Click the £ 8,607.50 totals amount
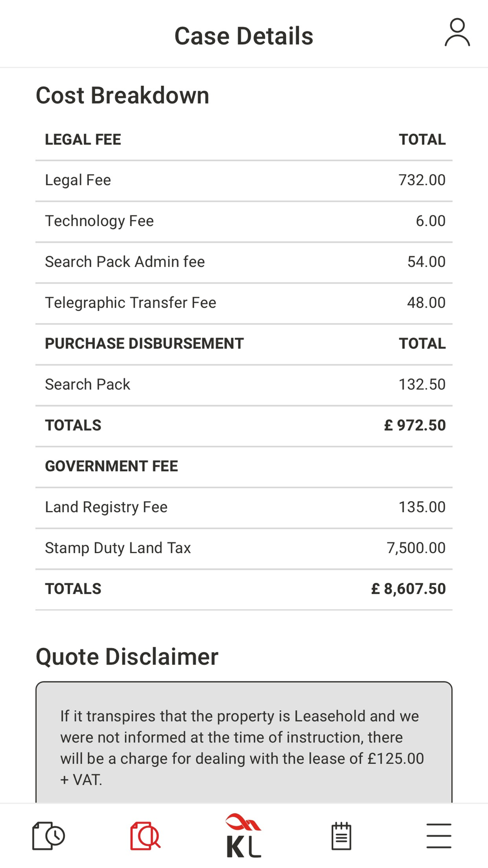 point(408,589)
